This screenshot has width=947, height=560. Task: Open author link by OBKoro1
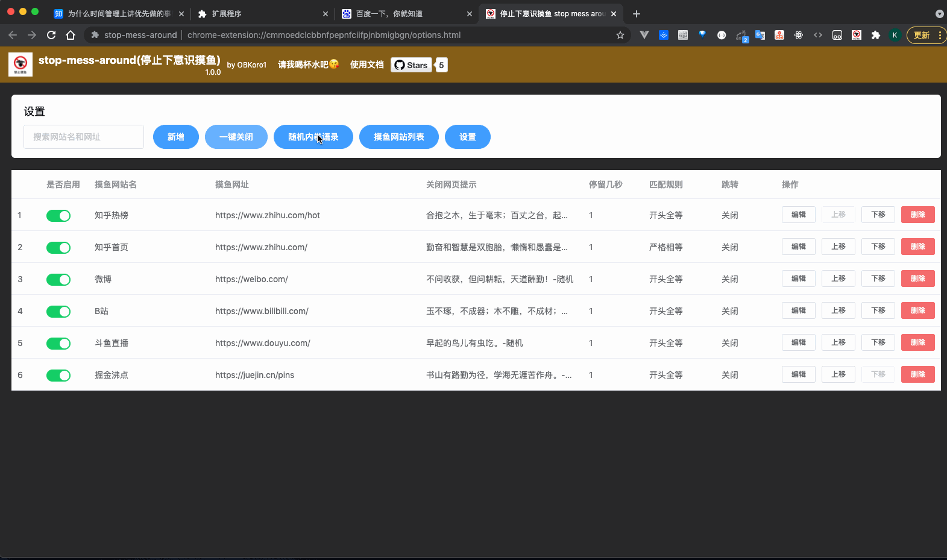(247, 65)
